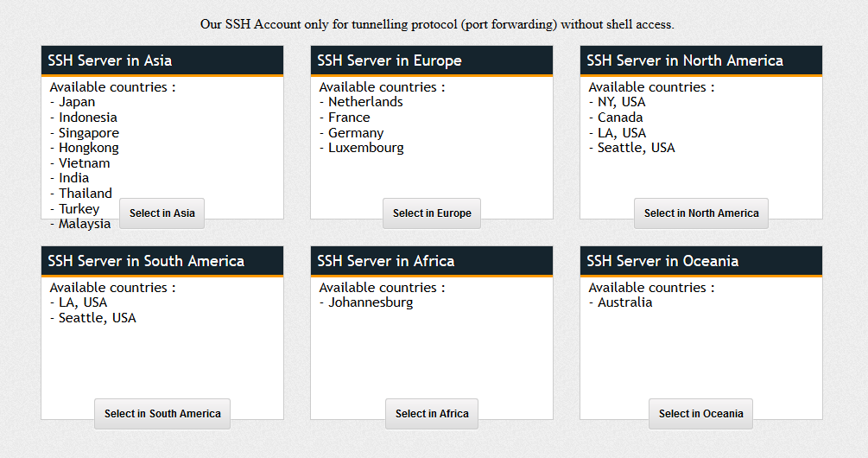Screen dimensions: 868x458
Task: Click Select in South America button
Action: (162, 414)
